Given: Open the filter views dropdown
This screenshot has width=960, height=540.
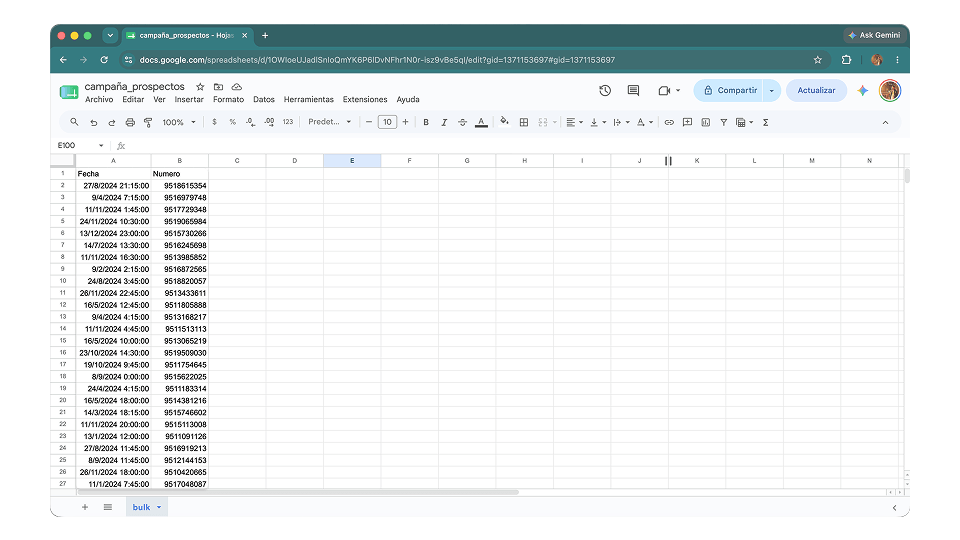Looking at the screenshot, I should [744, 122].
